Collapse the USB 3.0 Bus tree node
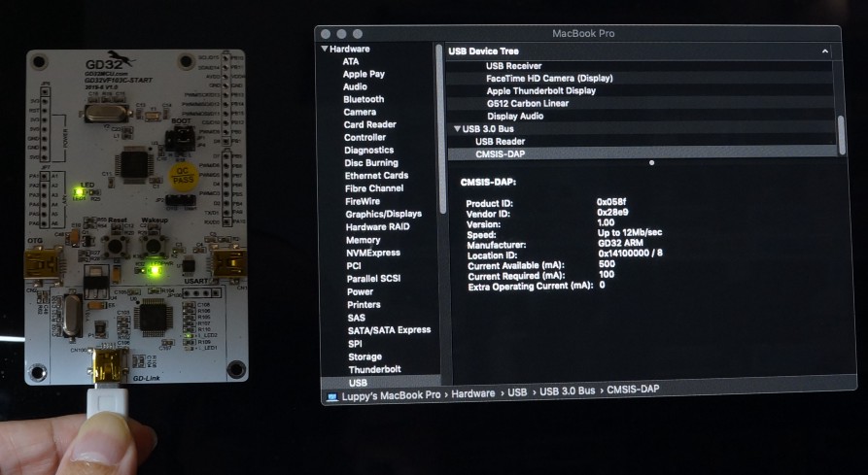Viewport: 868px width, 475px height. coord(458,129)
